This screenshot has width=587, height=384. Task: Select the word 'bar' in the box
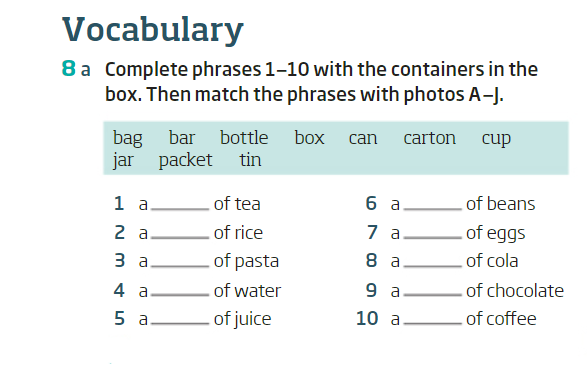(182, 137)
